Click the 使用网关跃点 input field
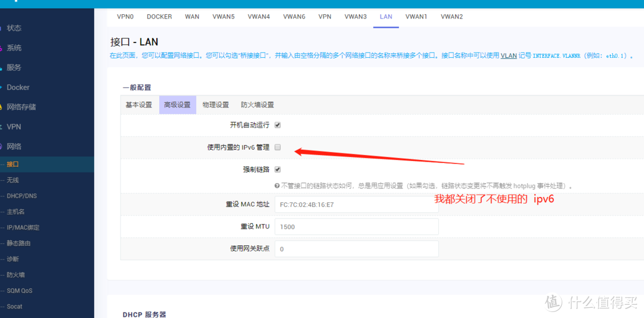644x318 pixels. 357,249
